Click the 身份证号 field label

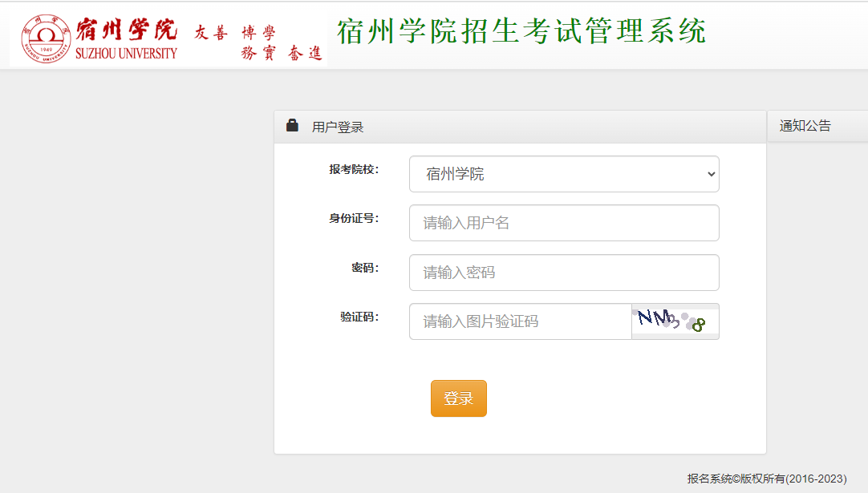[x=353, y=218]
